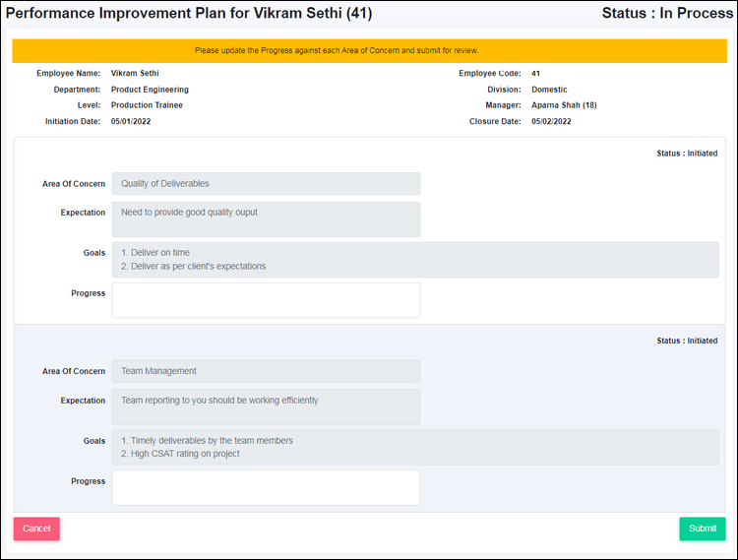The width and height of the screenshot is (738, 560).
Task: Select the 'Quality of Deliverables' Area of Concern field
Action: tap(266, 184)
